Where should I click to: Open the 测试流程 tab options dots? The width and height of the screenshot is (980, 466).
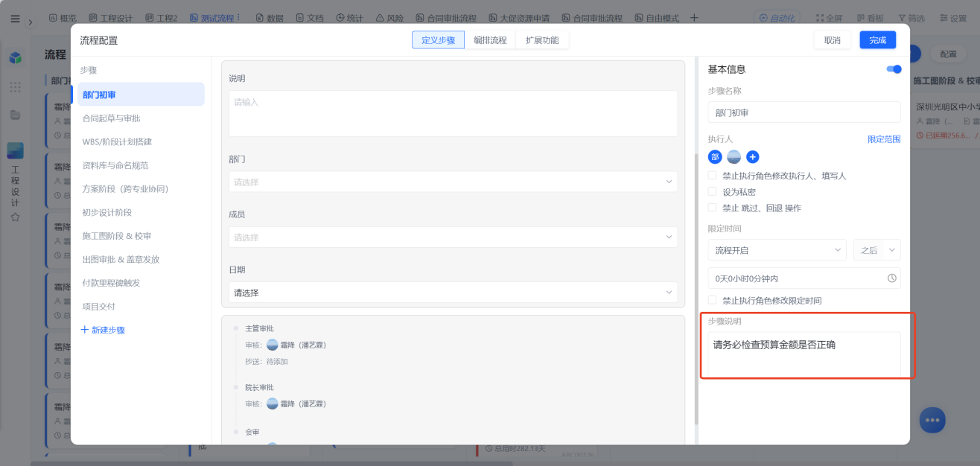pyautogui.click(x=238, y=17)
